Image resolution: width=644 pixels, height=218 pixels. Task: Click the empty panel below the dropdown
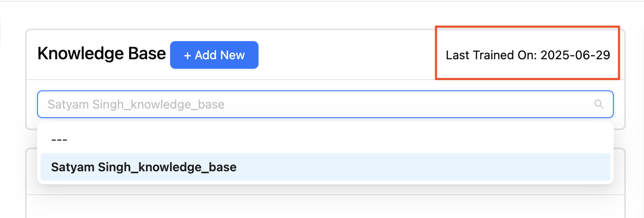pyautogui.click(x=325, y=203)
